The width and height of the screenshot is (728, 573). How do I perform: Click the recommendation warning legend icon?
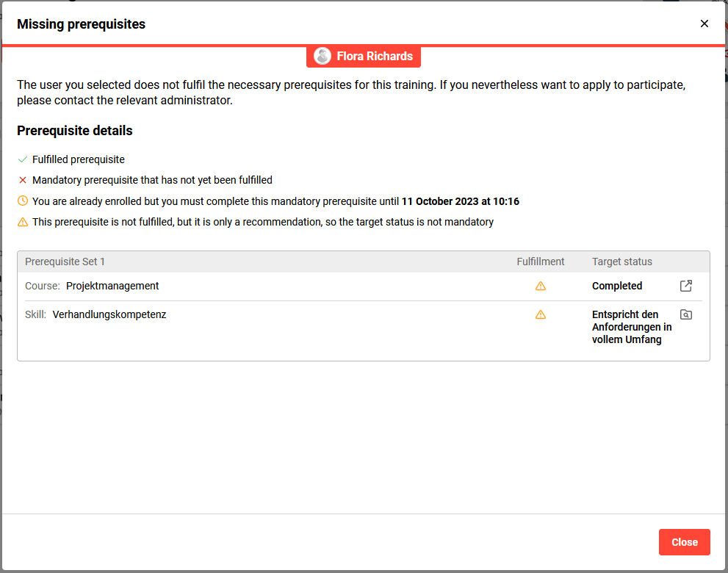point(23,222)
